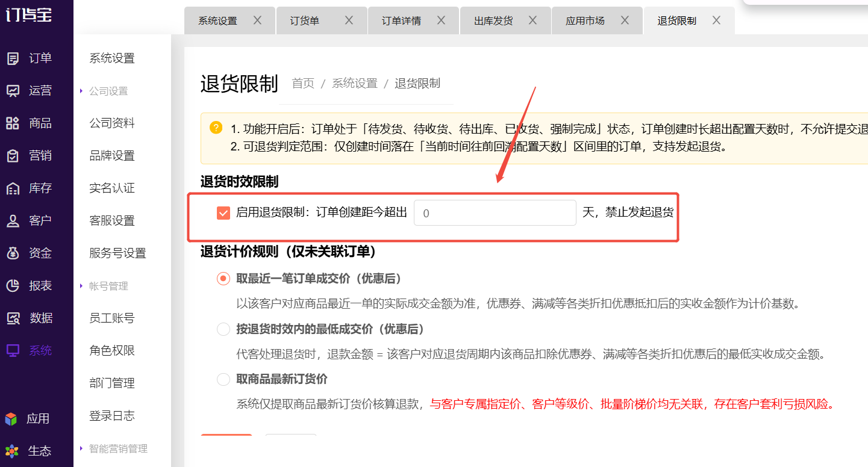Screen dimensions: 868x467
Task: Expand the 智能营销管理 menu group
Action: pyautogui.click(x=118, y=449)
